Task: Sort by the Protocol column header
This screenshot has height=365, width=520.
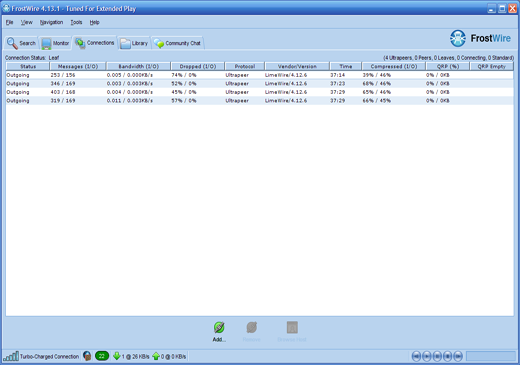Action: click(x=245, y=66)
